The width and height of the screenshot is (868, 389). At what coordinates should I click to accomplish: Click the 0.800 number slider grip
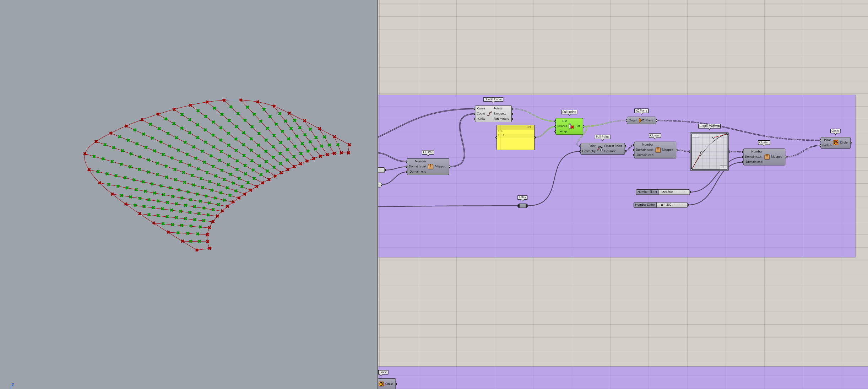click(663, 192)
